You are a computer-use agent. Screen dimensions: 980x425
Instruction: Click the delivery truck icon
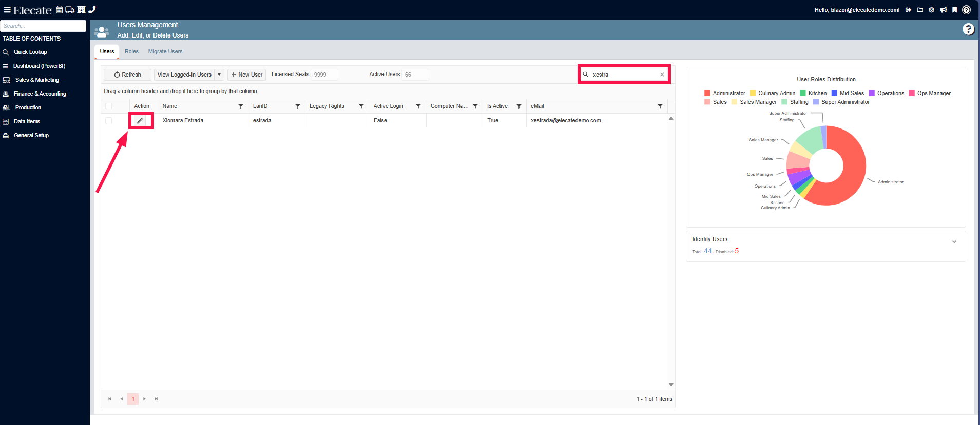[70, 10]
